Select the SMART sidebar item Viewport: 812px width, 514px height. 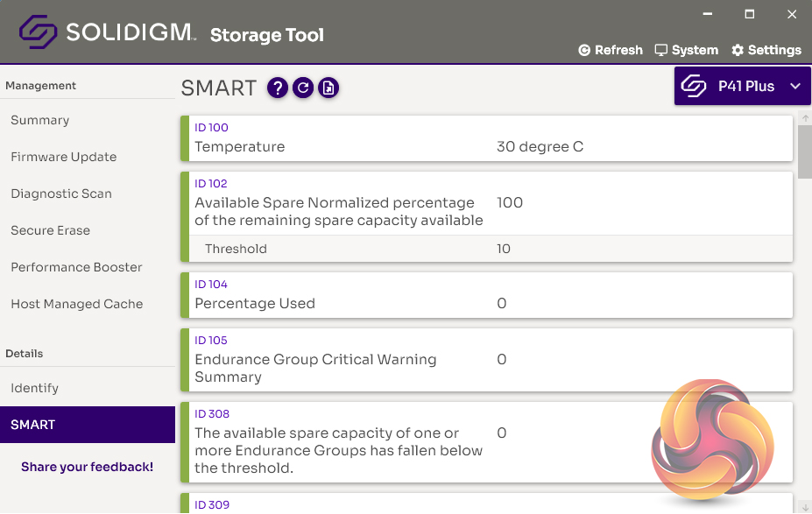coord(33,425)
